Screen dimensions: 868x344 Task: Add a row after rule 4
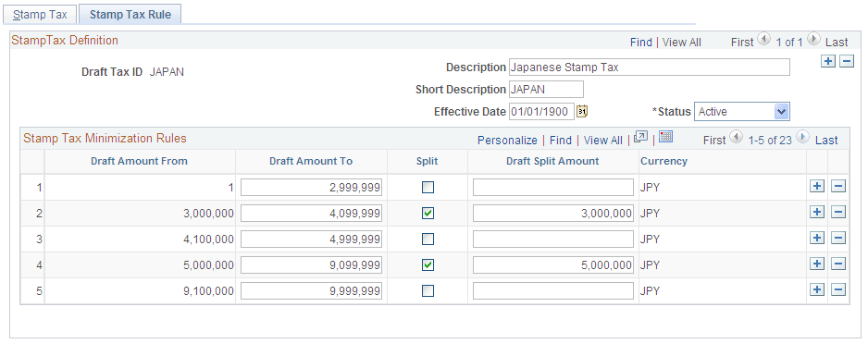817,264
